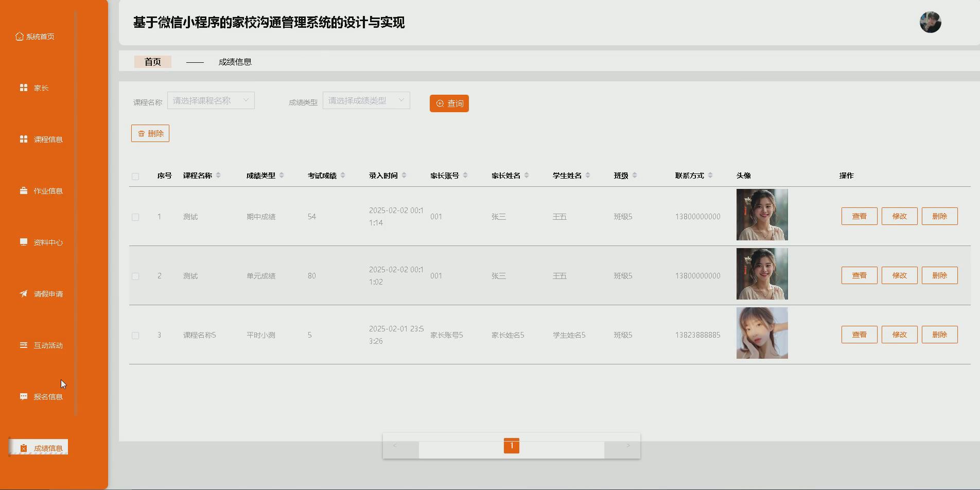This screenshot has width=980, height=490.
Task: Check the checkbox for row 3 课程名称5
Action: [135, 336]
